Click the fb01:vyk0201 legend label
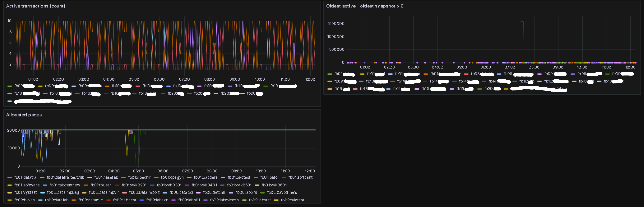644x207 pixels. (x=134, y=185)
